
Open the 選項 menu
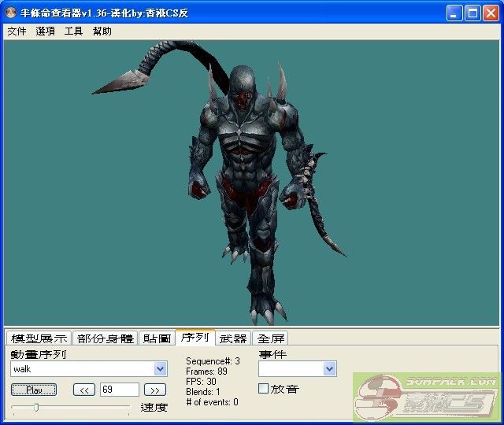click(x=45, y=31)
